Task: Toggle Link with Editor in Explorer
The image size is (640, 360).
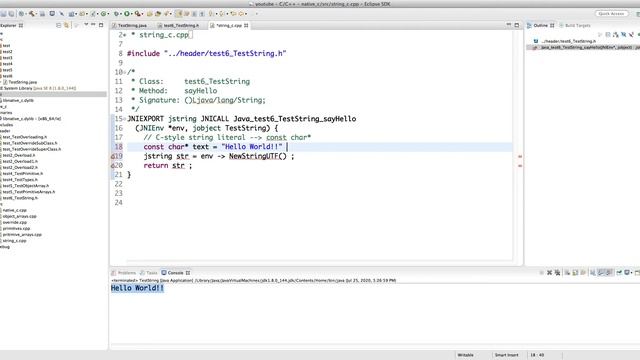Action: coord(66,25)
